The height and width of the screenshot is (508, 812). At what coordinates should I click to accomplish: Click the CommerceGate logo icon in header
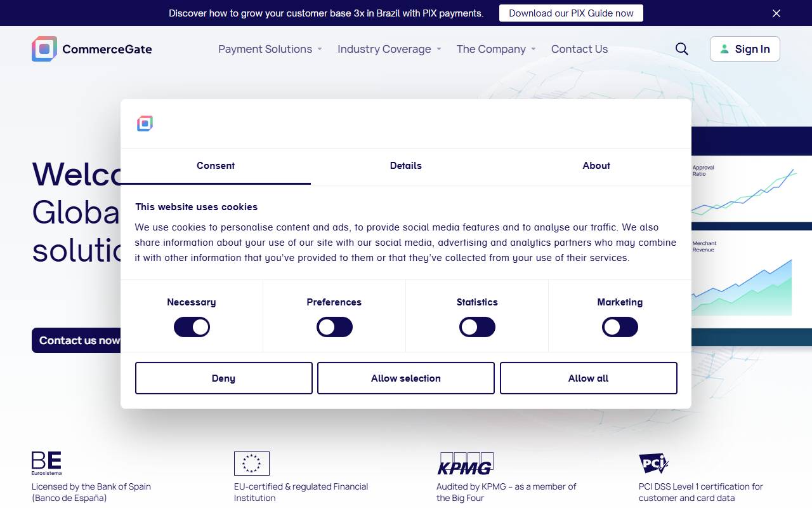[44, 49]
